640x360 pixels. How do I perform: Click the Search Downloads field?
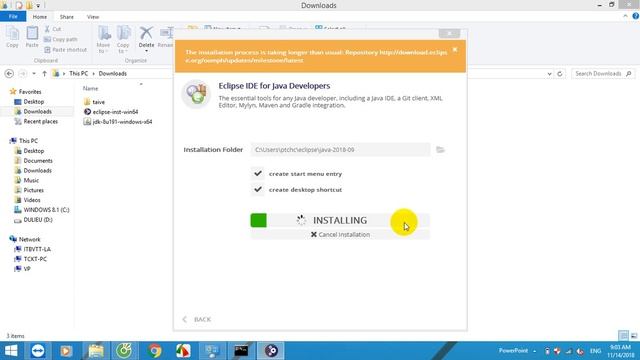603,73
